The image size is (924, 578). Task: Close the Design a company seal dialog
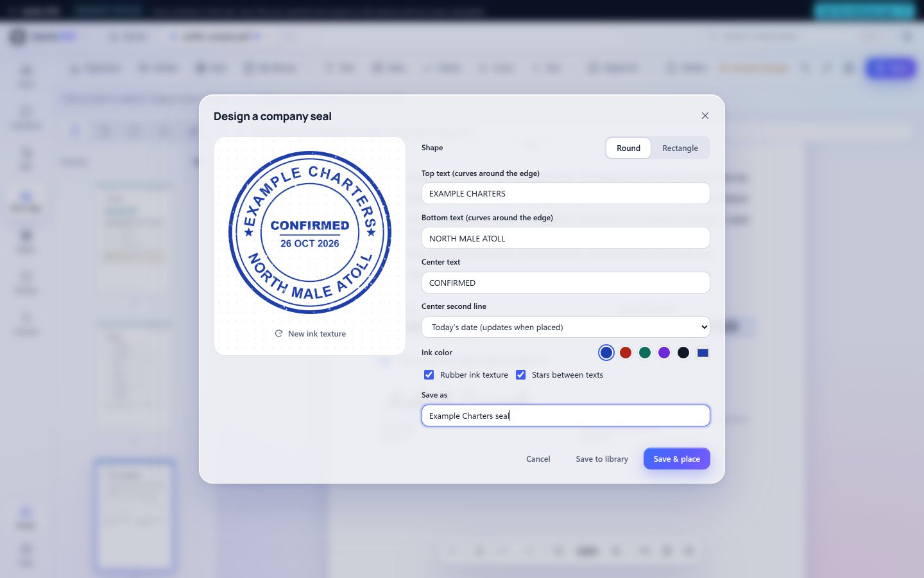[x=705, y=116]
